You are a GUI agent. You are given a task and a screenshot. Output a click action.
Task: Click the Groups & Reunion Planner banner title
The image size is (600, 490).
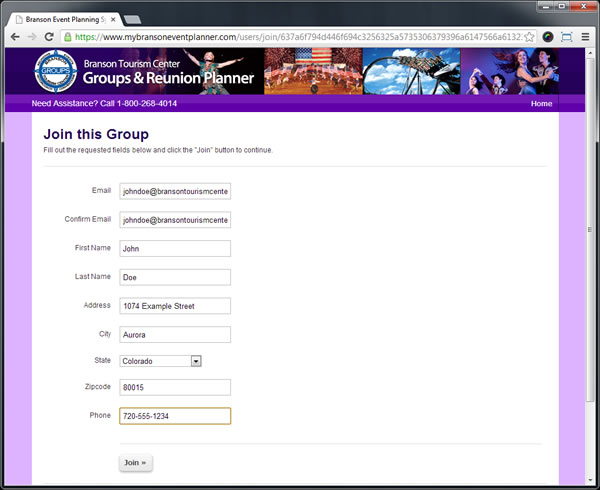pos(168,78)
